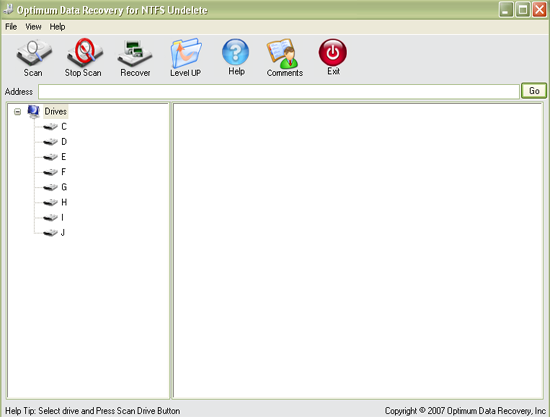The width and height of the screenshot is (550, 417).
Task: Select drive D in the tree
Action: pos(64,142)
